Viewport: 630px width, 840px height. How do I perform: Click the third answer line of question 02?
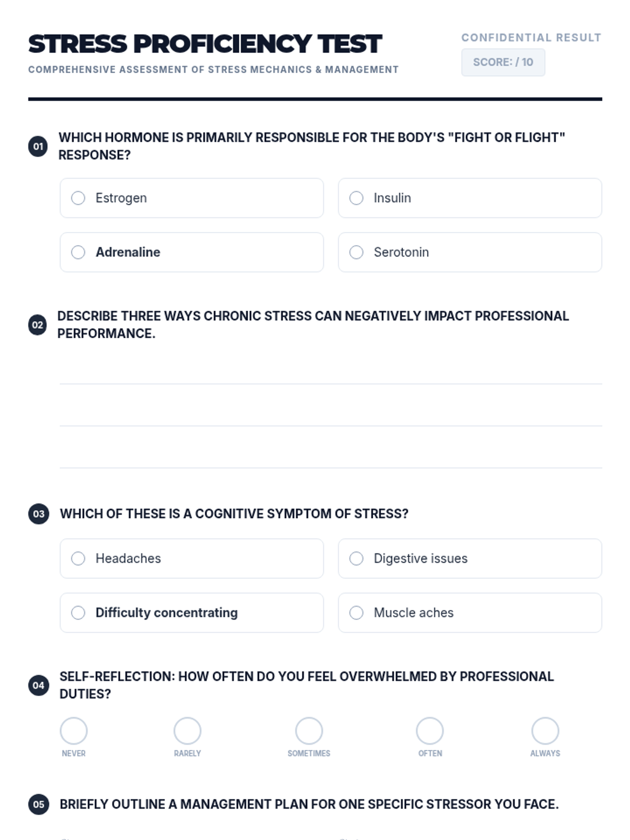pyautogui.click(x=331, y=458)
